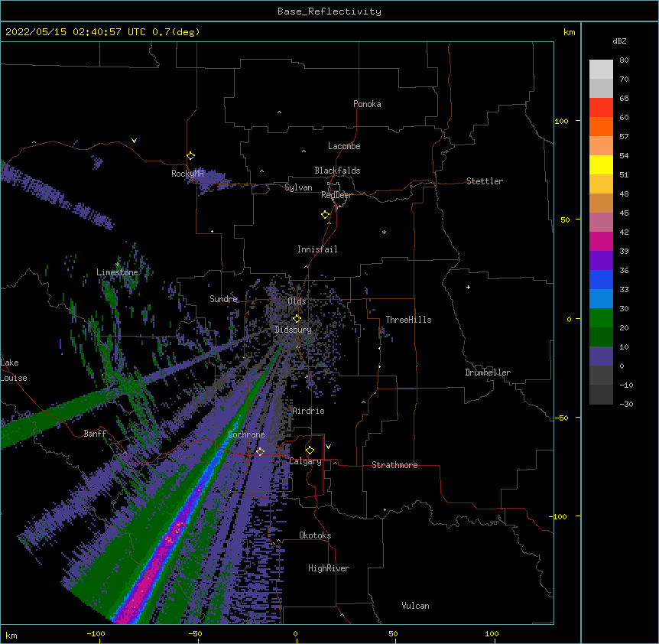The height and width of the screenshot is (644, 659).
Task: Click the Strathmore label
Action: tap(394, 465)
